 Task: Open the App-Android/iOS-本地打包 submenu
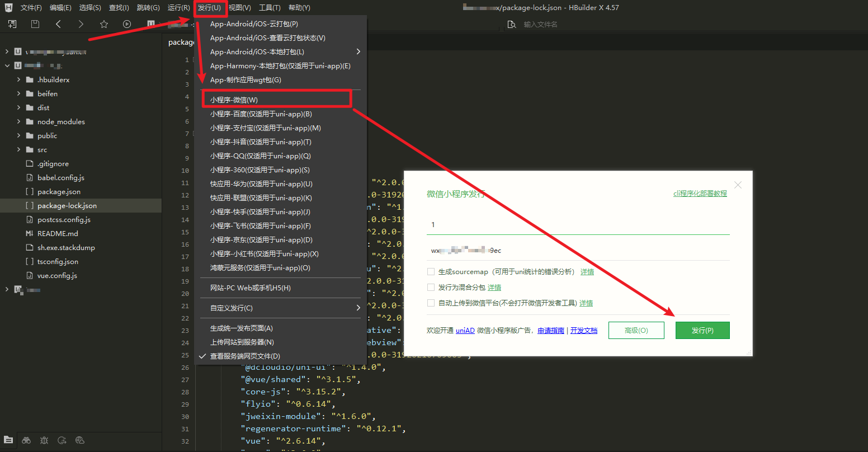[280, 52]
